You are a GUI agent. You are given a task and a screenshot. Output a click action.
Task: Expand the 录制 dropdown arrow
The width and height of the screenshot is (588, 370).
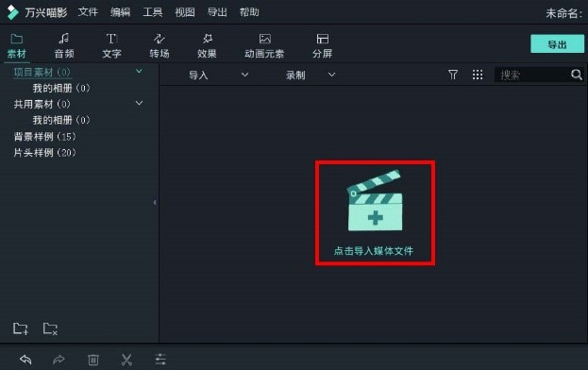[x=331, y=75]
